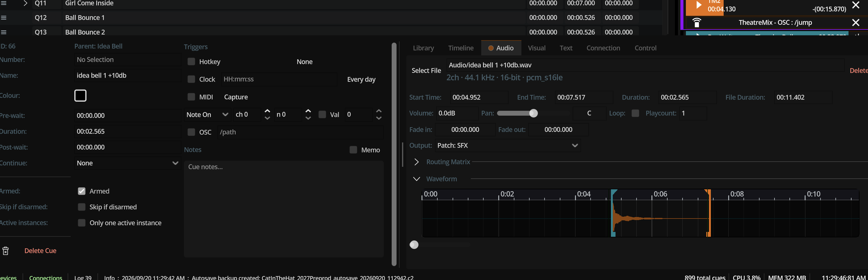868x280 pixels.
Task: Uncheck the Armed checkbox
Action: click(x=82, y=191)
